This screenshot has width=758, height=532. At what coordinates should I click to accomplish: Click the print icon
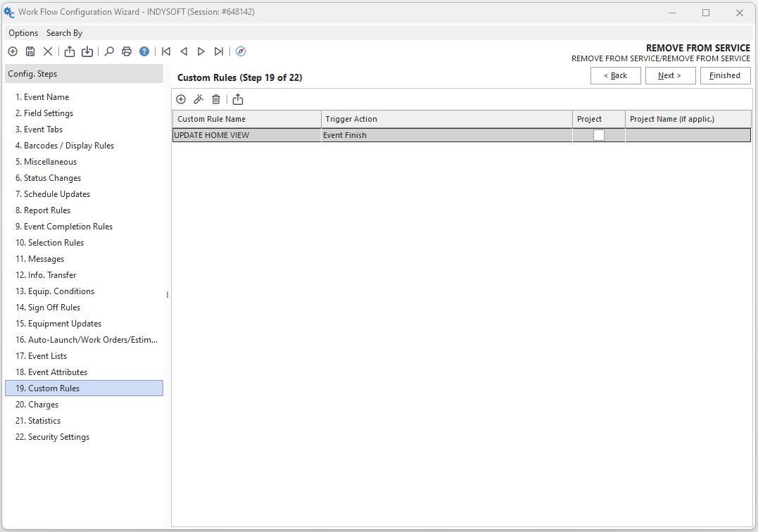(x=127, y=51)
